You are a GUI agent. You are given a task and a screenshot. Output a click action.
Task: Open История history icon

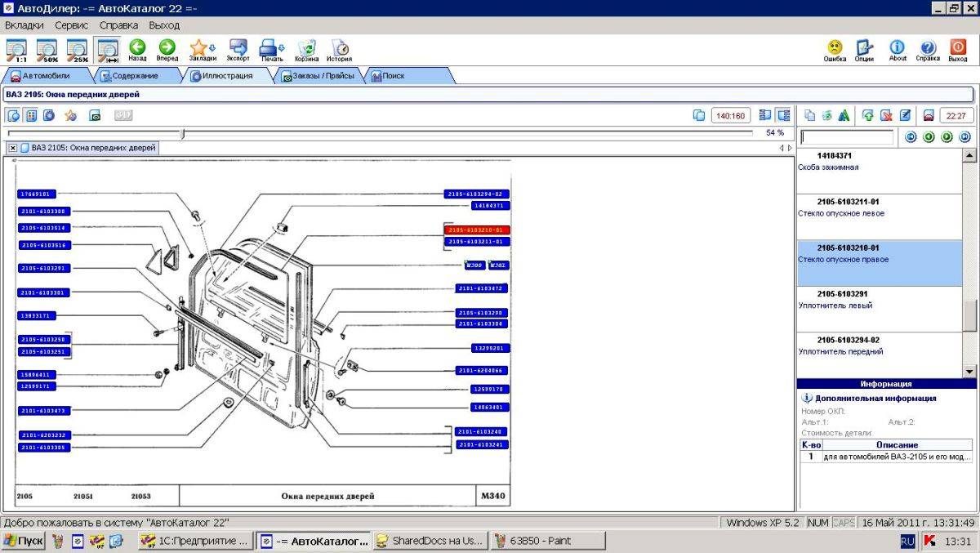pos(340,51)
